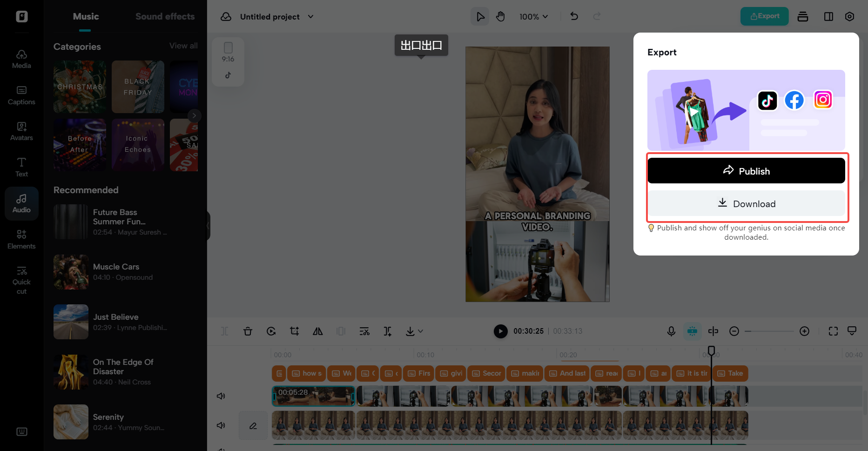Click the Publish button
The height and width of the screenshot is (451, 868).
pos(746,171)
